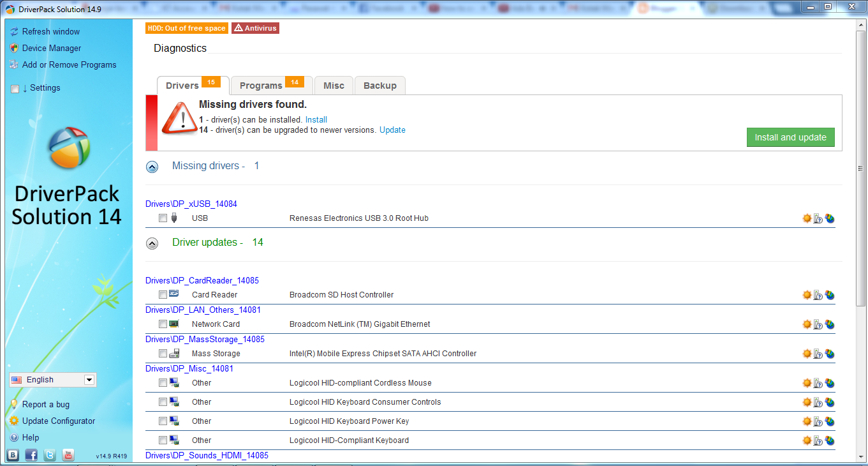Viewport: 868px width, 466px height.
Task: Click the blue question-mark Help icon
Action: (x=14, y=438)
